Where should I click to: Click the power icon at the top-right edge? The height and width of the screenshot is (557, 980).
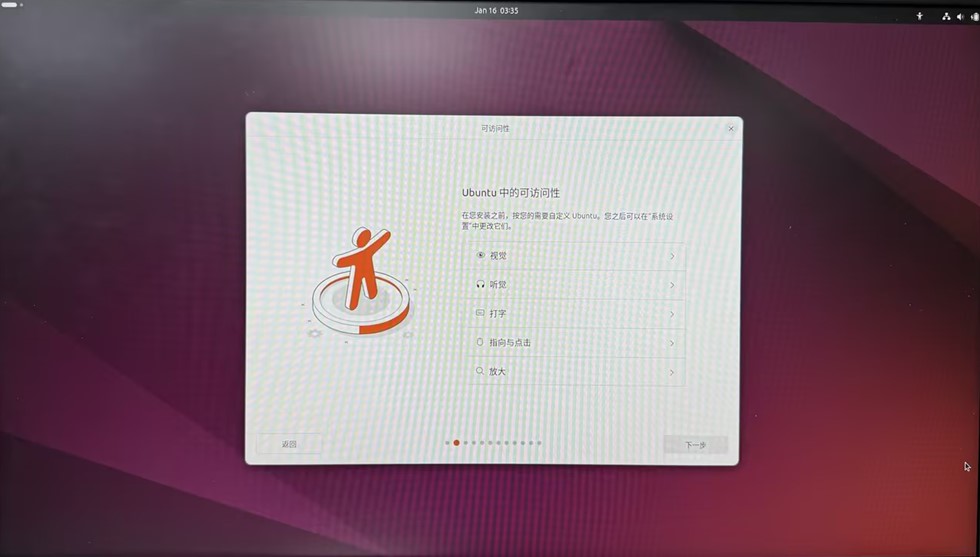click(975, 17)
